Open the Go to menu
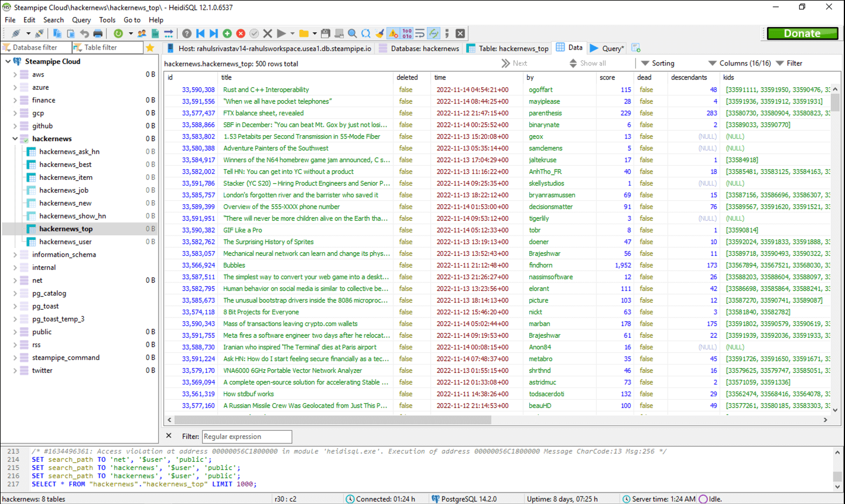The height and width of the screenshot is (504, 845). coord(132,20)
